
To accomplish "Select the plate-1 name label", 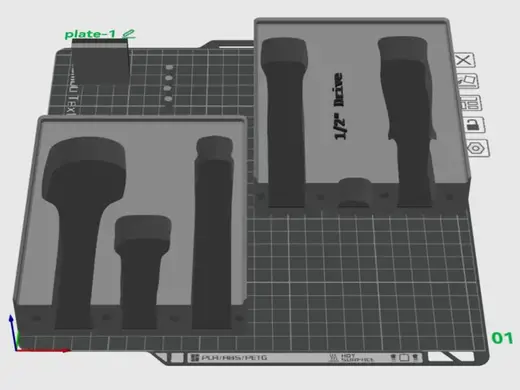I will tap(90, 34).
